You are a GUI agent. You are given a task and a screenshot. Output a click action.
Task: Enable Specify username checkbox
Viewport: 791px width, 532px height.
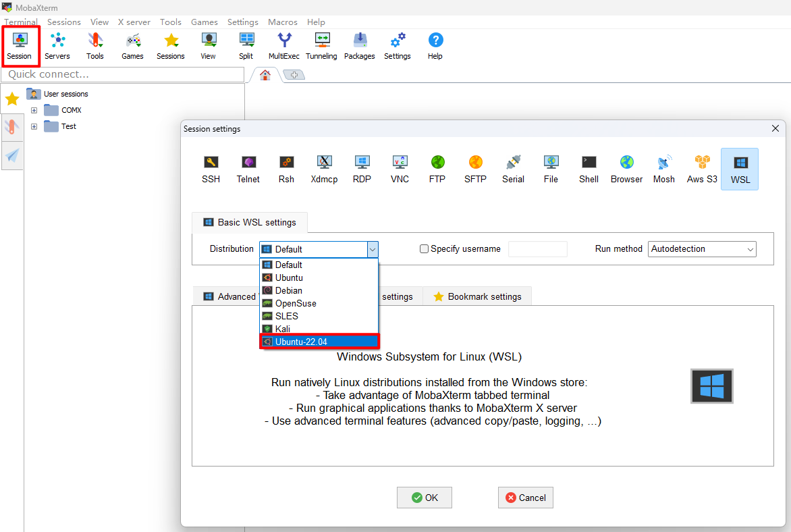tap(425, 249)
